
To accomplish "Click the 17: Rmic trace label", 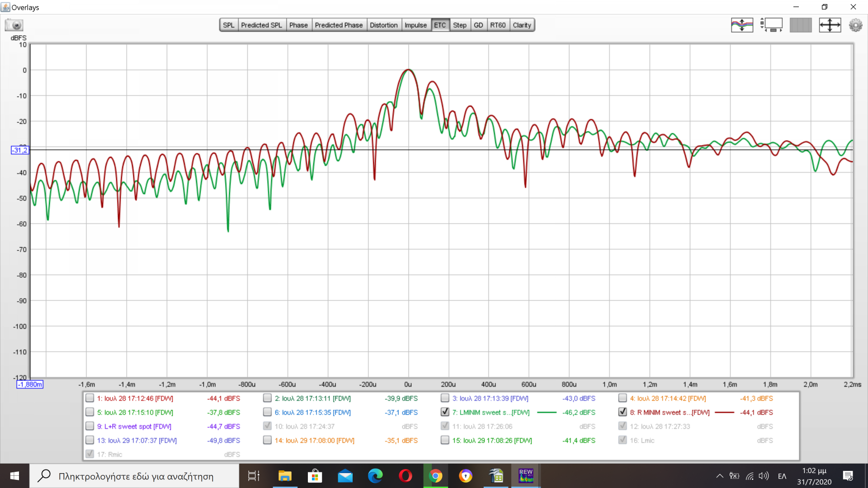I will (109, 454).
